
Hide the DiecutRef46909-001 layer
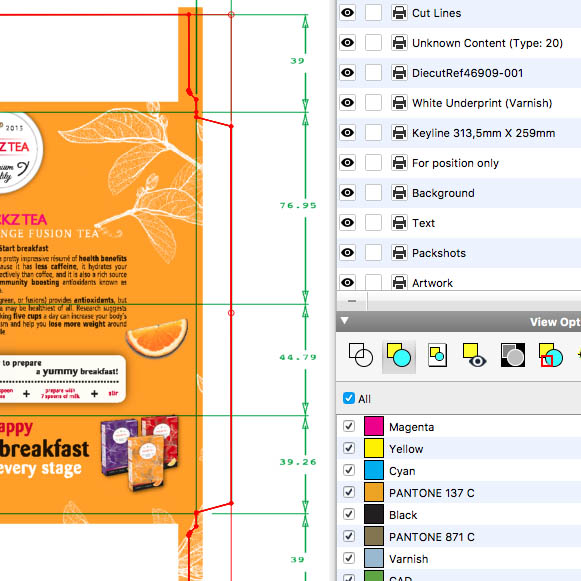[x=347, y=73]
